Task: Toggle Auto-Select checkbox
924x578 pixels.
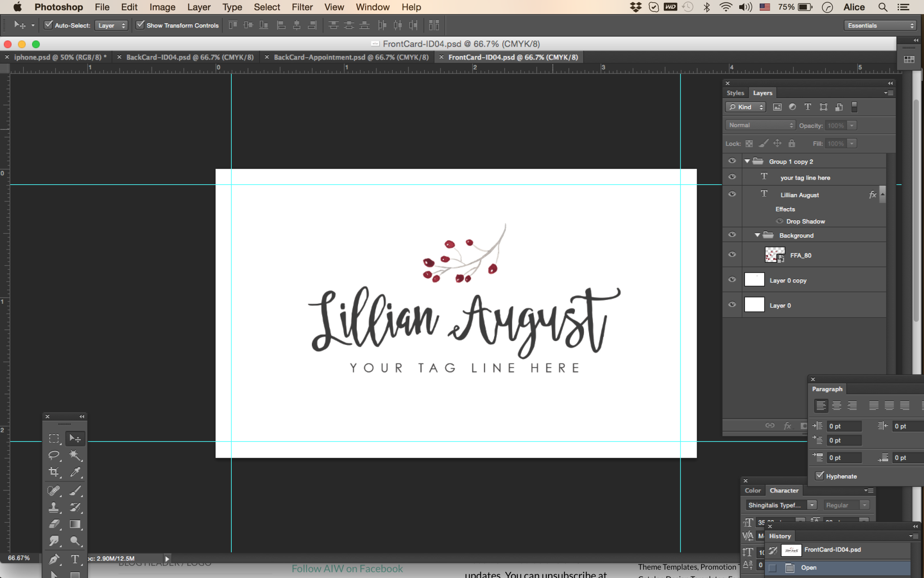Action: 48,25
